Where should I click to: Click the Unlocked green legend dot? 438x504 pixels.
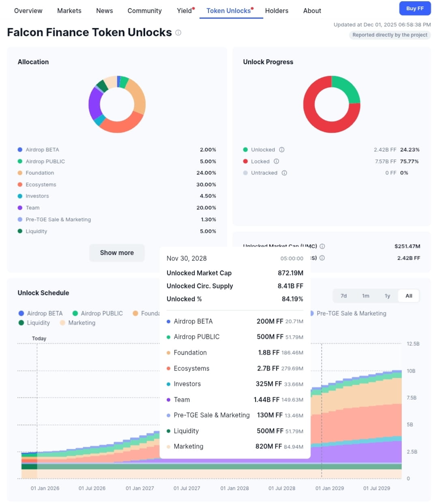pos(245,150)
